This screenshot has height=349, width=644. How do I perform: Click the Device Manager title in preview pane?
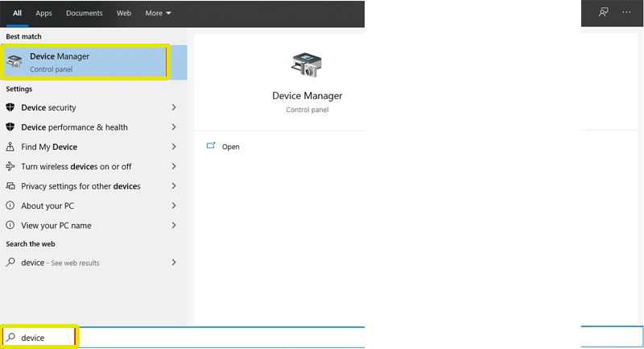[x=308, y=95]
